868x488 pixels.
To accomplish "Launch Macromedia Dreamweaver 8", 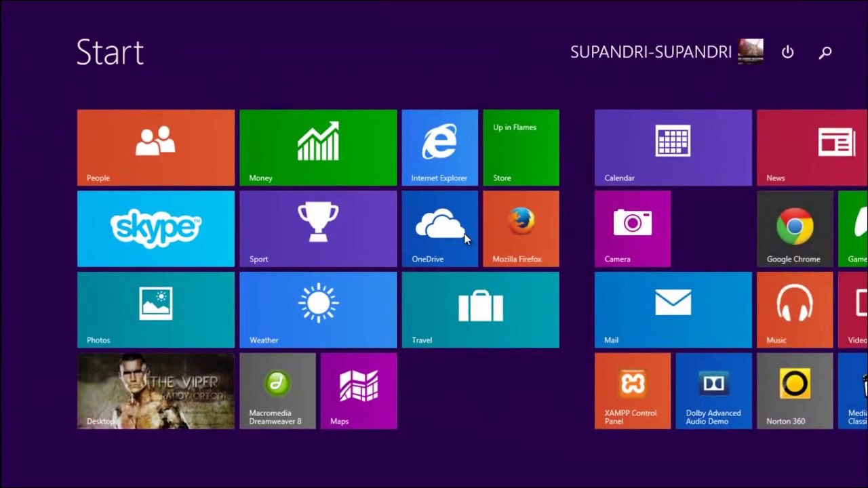I will (278, 391).
